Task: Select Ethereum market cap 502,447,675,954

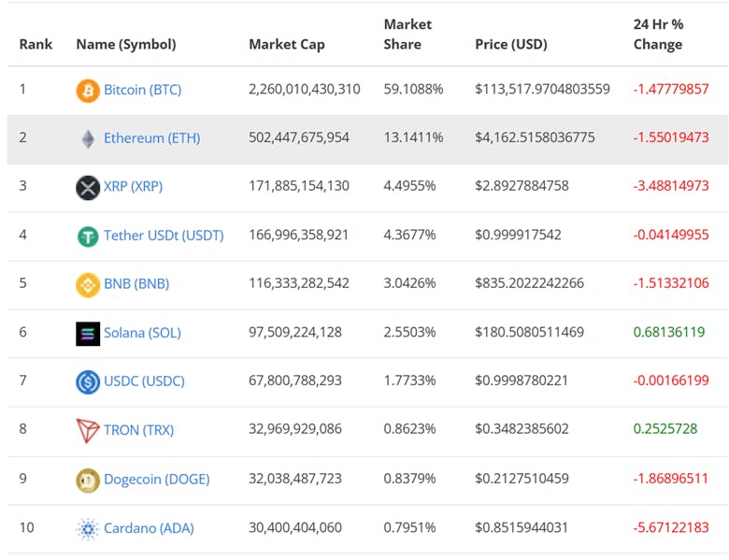Action: (299, 137)
